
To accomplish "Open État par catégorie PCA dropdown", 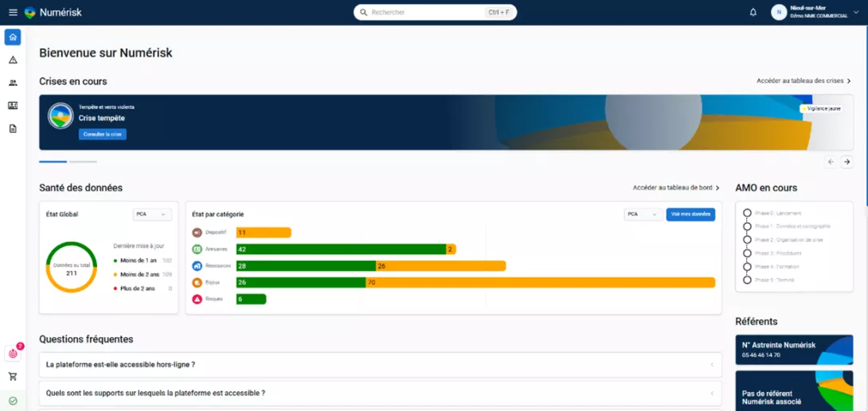I will pyautogui.click(x=643, y=214).
